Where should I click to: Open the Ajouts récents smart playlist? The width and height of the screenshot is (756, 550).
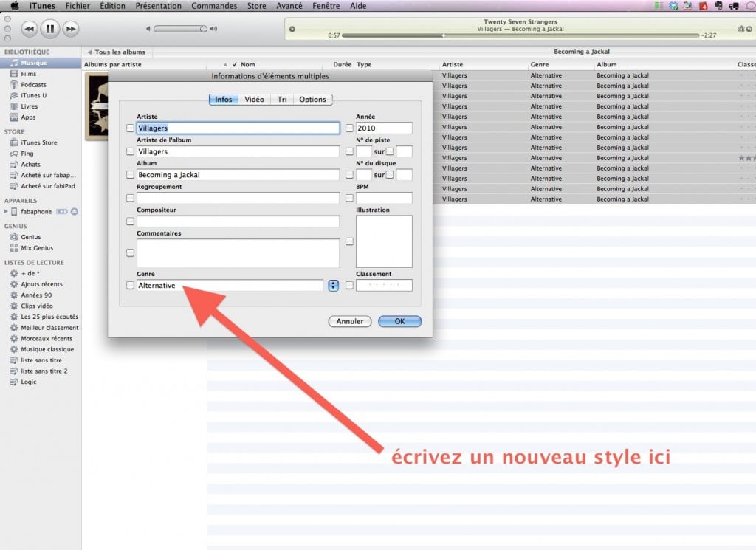tap(41, 284)
